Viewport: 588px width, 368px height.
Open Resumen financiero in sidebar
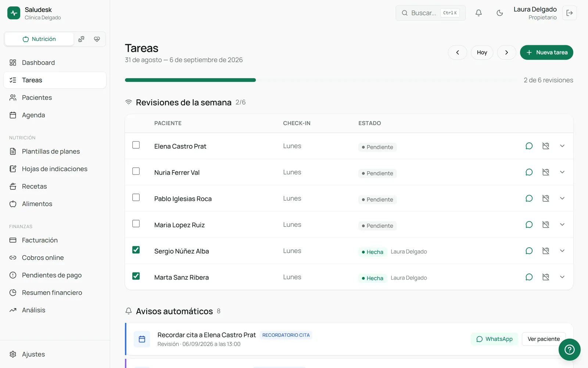click(x=55, y=293)
